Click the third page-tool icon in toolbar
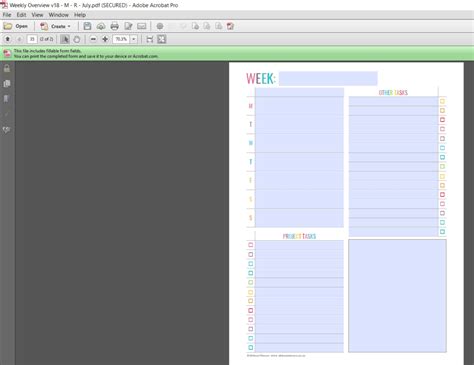The width and height of the screenshot is (474, 365). (x=218, y=26)
